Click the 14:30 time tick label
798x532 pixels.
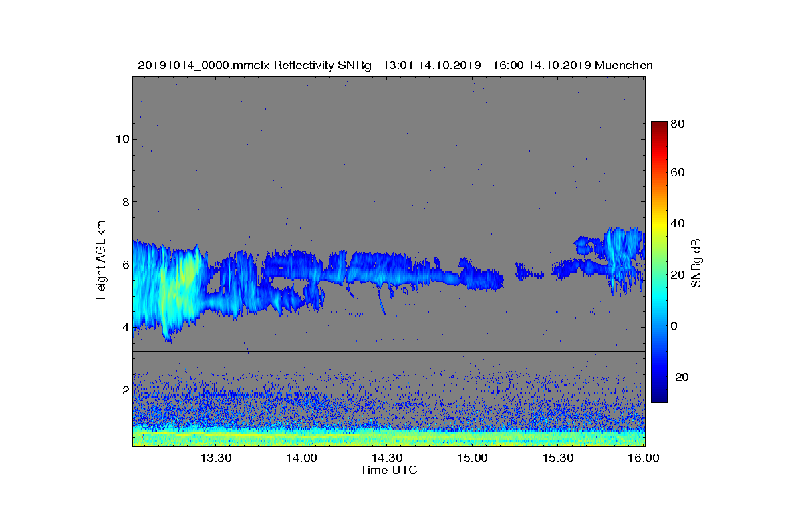coord(387,458)
